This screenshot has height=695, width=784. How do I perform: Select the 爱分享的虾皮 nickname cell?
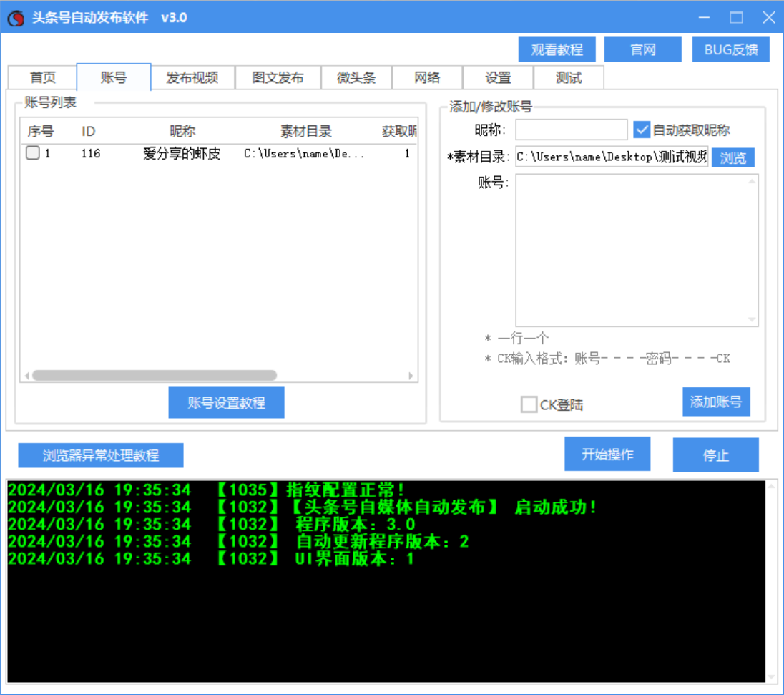coord(182,154)
